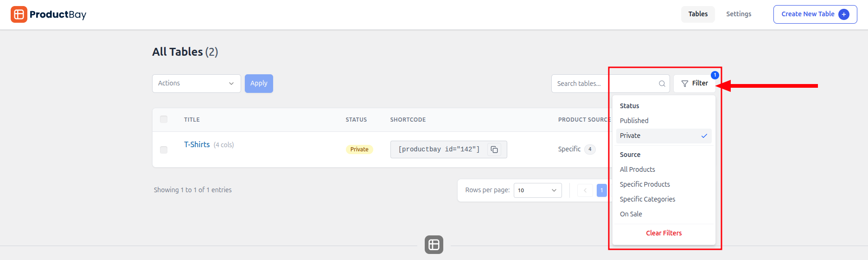
Task: Open the Actions bulk dropdown
Action: point(196,84)
